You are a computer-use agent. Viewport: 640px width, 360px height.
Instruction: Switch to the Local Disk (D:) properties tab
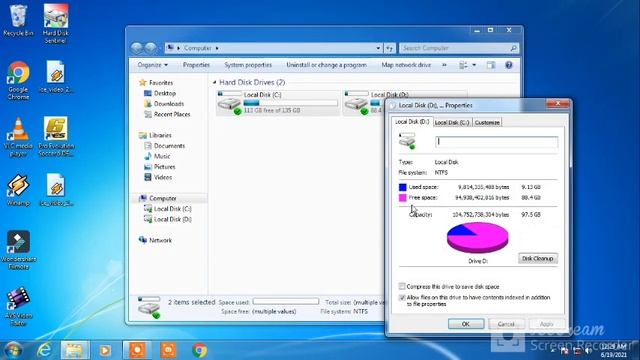[x=412, y=122]
